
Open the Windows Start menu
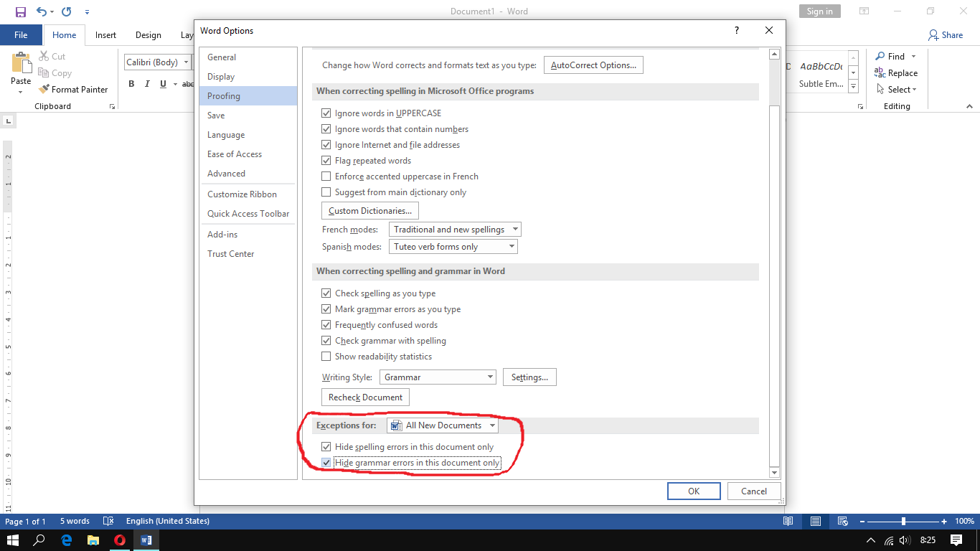pyautogui.click(x=12, y=540)
